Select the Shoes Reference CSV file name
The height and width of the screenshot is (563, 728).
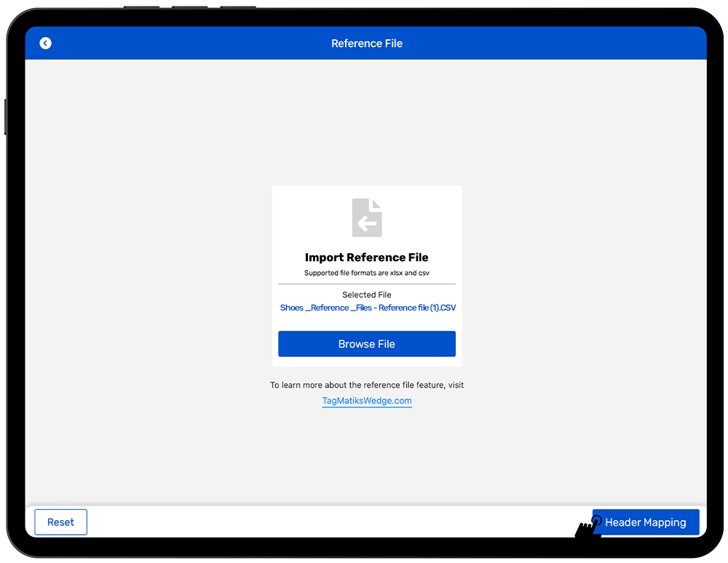(x=368, y=308)
